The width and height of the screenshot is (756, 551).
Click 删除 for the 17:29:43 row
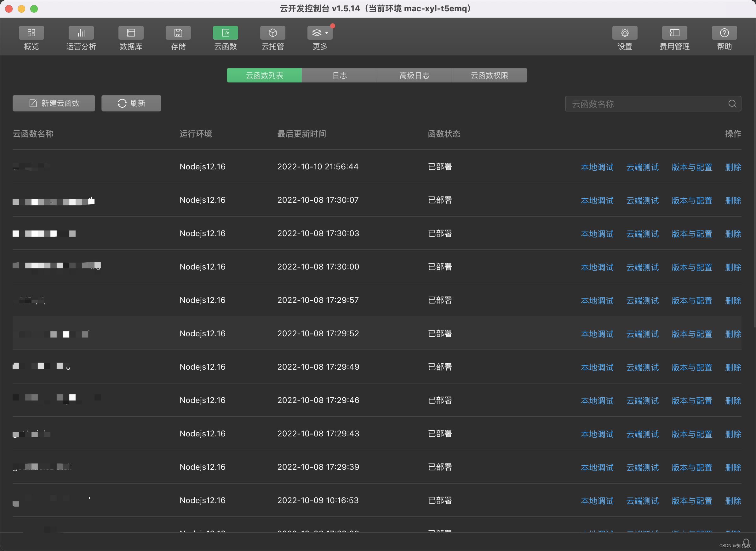tap(733, 434)
